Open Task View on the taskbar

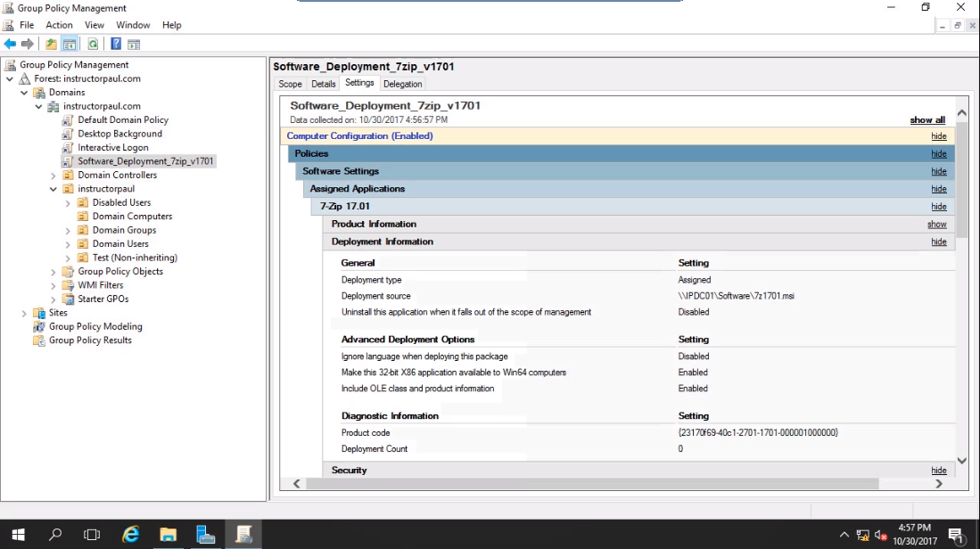(x=92, y=534)
